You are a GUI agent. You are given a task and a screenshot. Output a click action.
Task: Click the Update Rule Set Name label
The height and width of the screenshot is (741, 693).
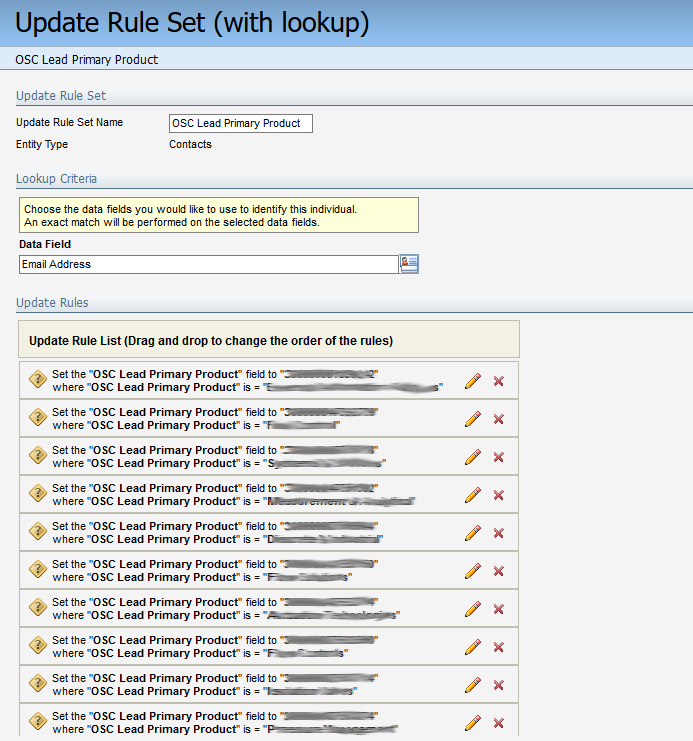69,122
